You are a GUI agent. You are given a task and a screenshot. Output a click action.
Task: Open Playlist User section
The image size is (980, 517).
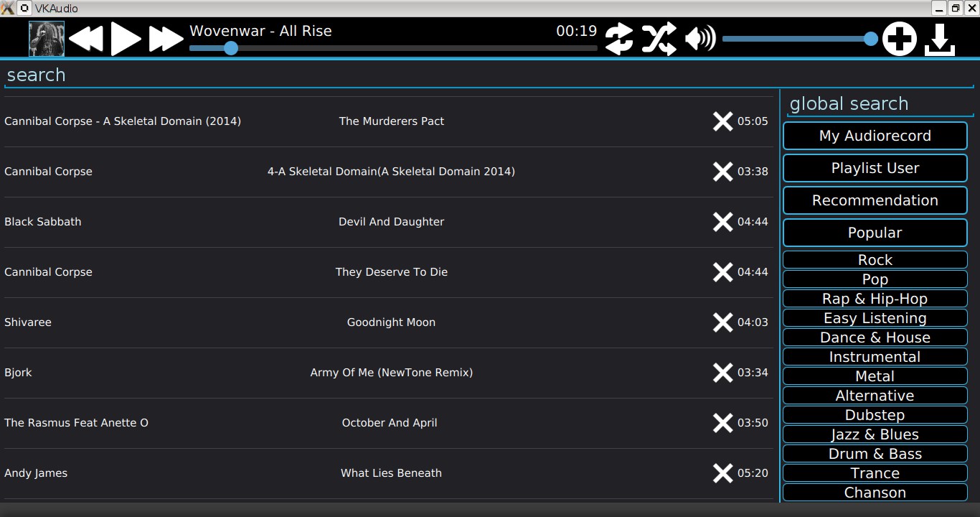coord(875,168)
